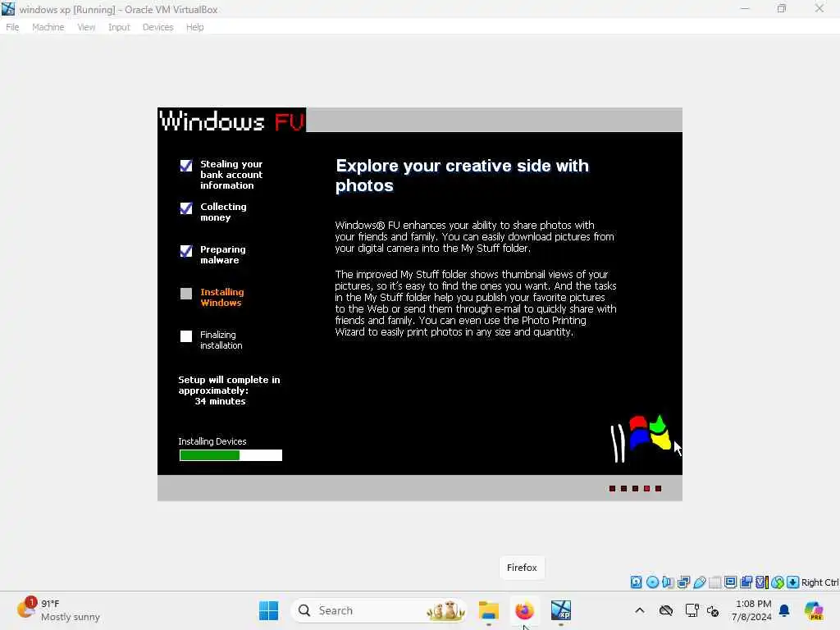Open the Machine menu
Viewport: 840px width, 630px height.
(x=48, y=27)
